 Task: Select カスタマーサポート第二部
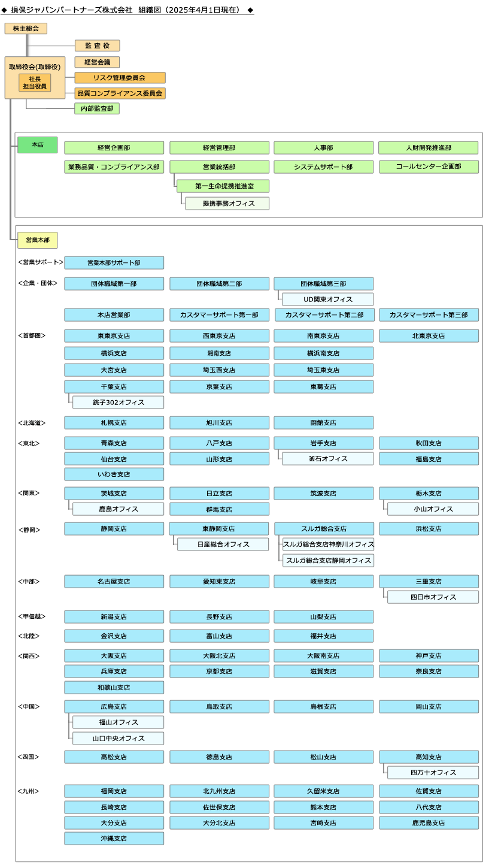(325, 315)
